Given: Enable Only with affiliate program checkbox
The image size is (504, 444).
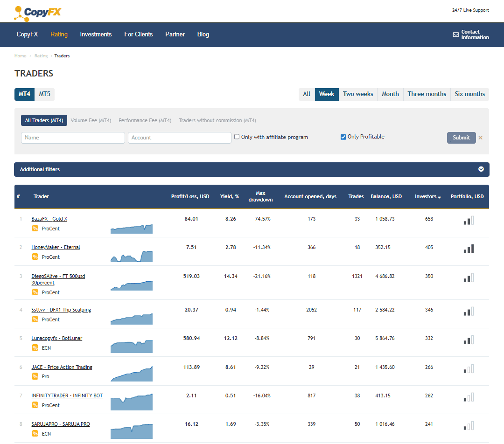Looking at the screenshot, I should [237, 137].
